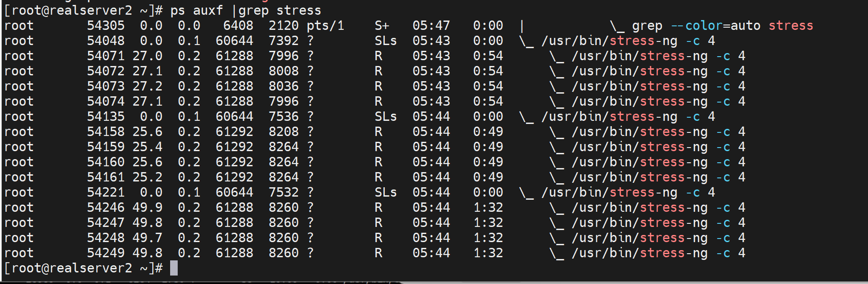Click PID 54161 in the process list
Screen dimensions: 868x284
pos(106,177)
